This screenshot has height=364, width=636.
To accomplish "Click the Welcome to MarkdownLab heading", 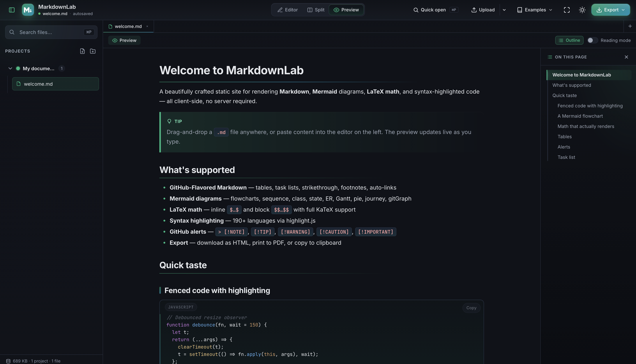I will point(232,70).
